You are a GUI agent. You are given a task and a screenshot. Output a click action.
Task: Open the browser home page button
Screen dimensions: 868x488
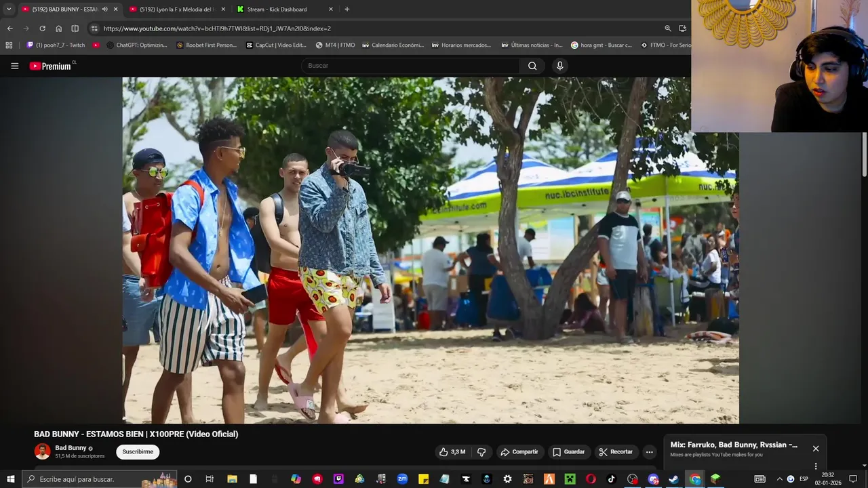(58, 28)
